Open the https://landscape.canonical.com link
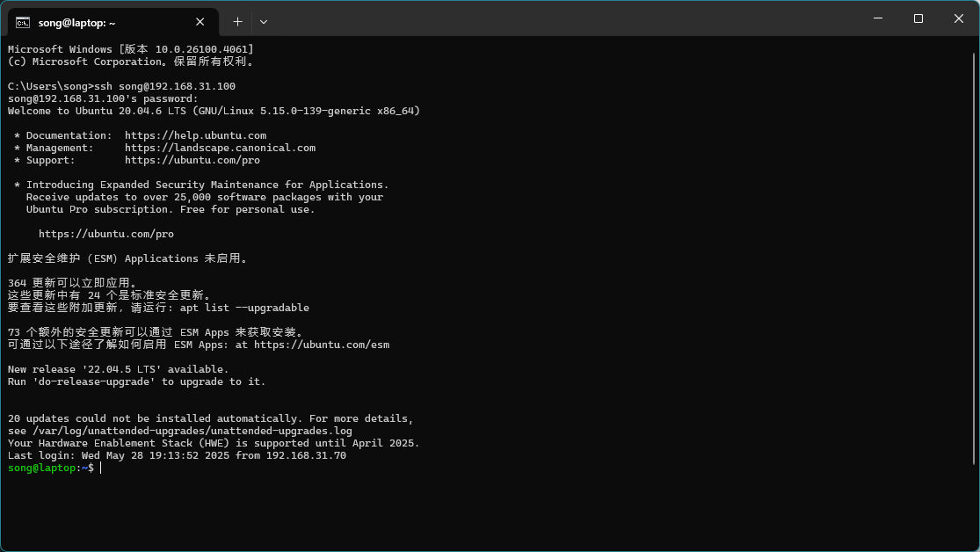Viewport: 980px width, 552px height. coord(220,148)
